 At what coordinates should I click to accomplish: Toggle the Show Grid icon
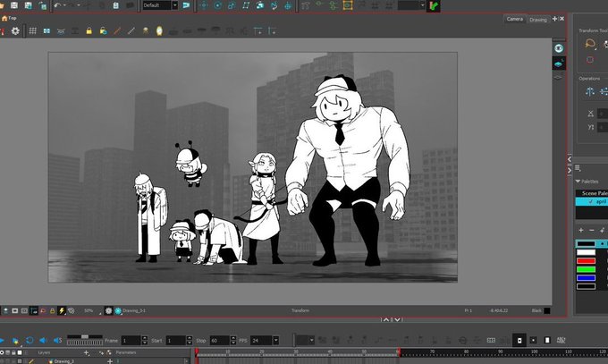(32, 30)
